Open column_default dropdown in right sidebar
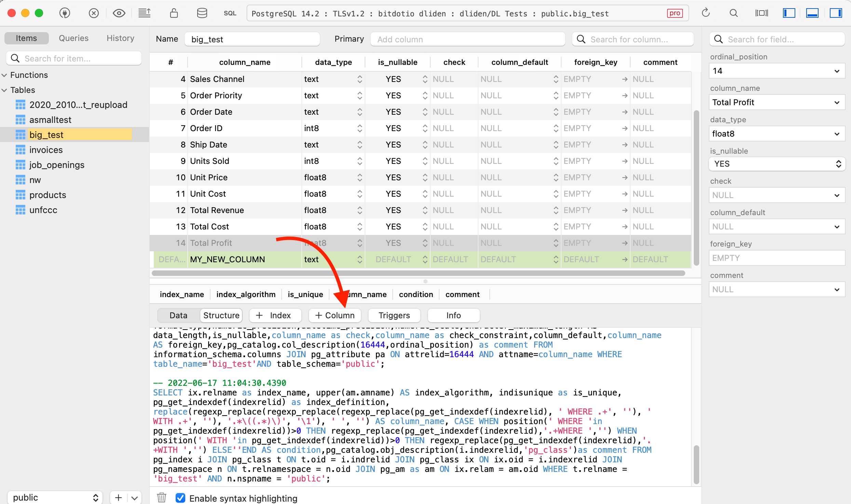This screenshot has height=504, width=851. tap(776, 227)
